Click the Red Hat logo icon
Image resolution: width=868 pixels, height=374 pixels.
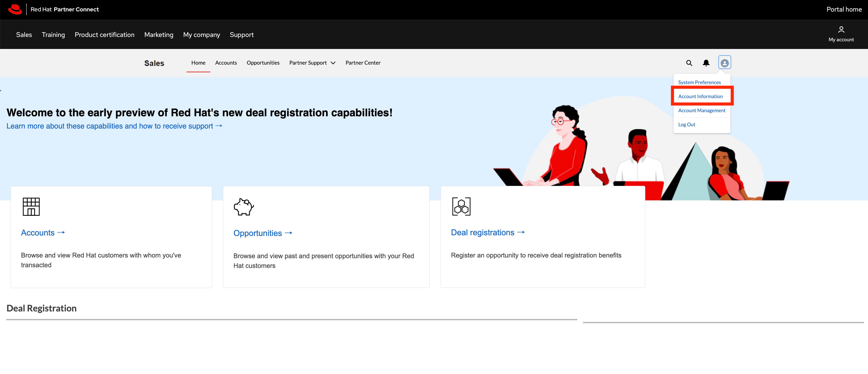click(x=15, y=10)
